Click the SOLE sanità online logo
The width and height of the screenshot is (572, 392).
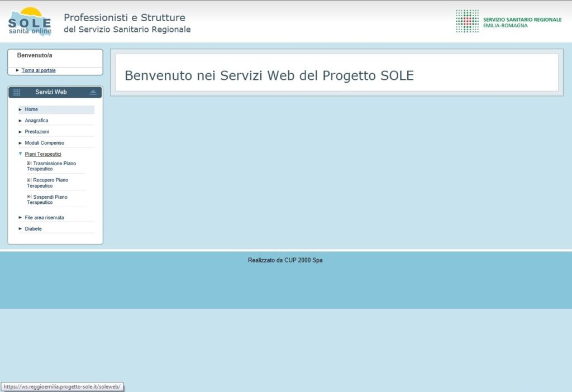tap(30, 22)
